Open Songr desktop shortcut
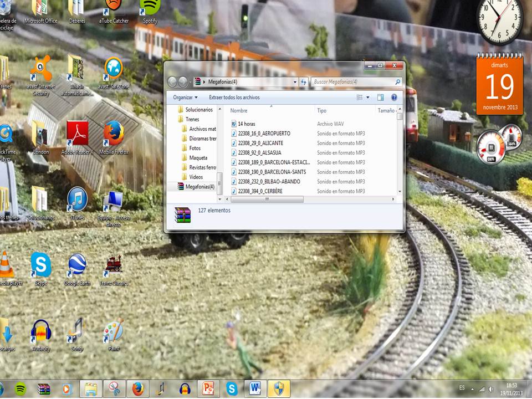The image size is (532, 399). coord(77,335)
